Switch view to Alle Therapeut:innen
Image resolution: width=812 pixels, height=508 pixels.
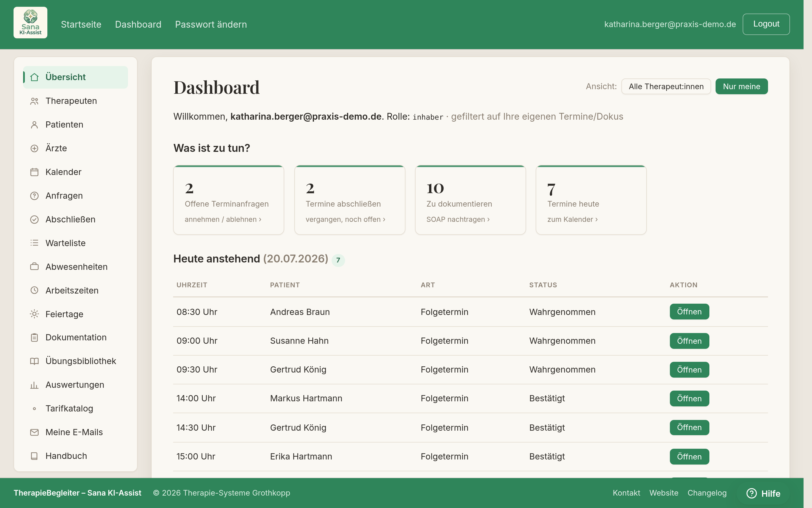pyautogui.click(x=666, y=86)
